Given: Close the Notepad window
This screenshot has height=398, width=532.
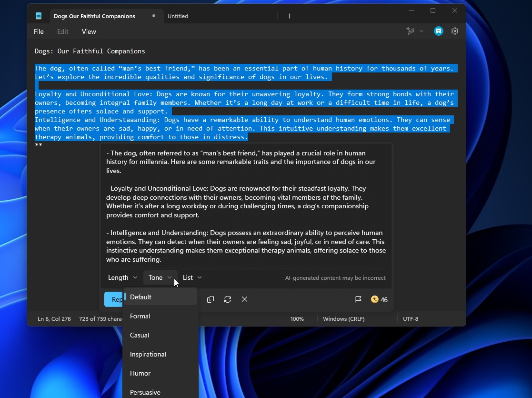Looking at the screenshot, I should 455,10.
